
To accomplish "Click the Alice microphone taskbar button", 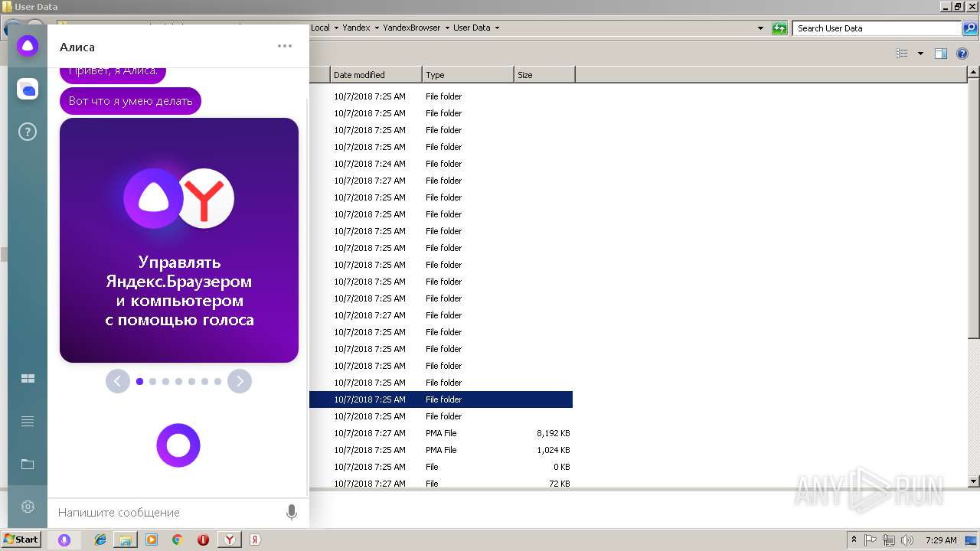I will click(x=64, y=540).
